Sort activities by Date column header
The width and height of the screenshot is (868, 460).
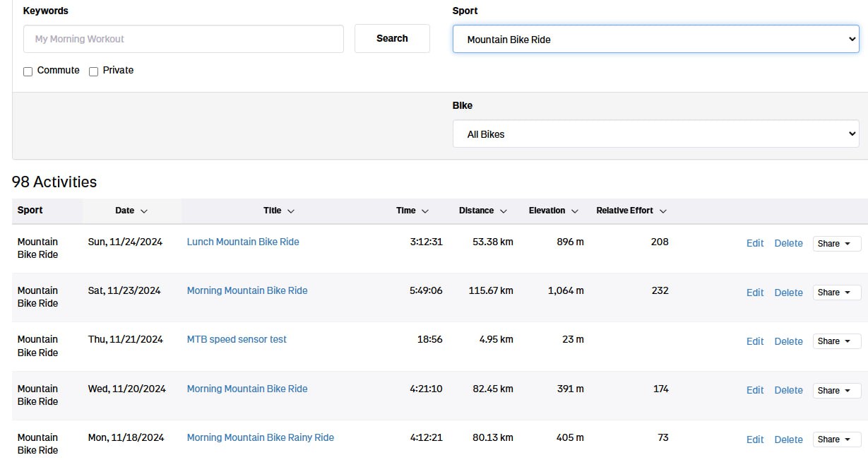point(131,211)
